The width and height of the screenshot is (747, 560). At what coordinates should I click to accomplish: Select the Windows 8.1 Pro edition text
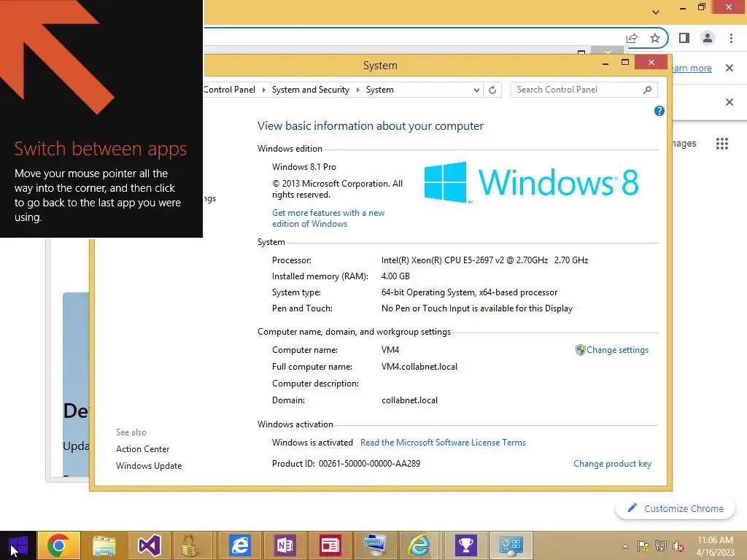(304, 167)
